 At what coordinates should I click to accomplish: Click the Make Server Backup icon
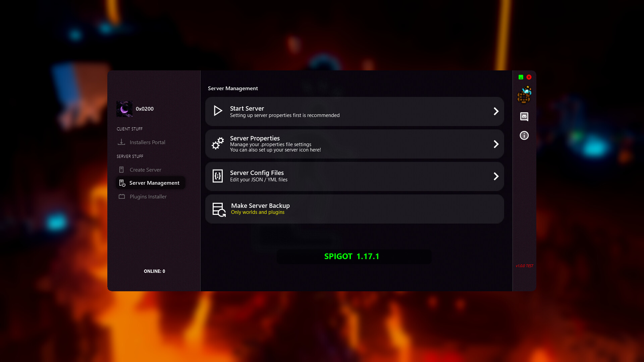pos(218,209)
